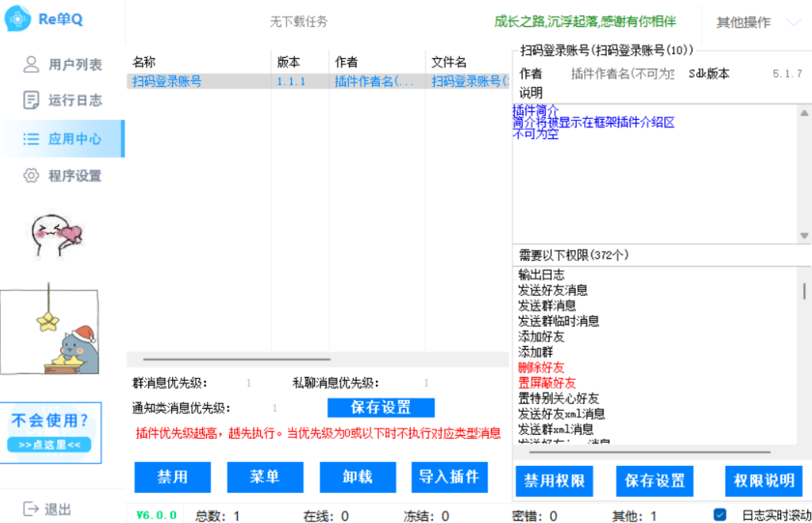The height and width of the screenshot is (523, 812).
Task: Open the 权限说明 button
Action: coord(764,481)
